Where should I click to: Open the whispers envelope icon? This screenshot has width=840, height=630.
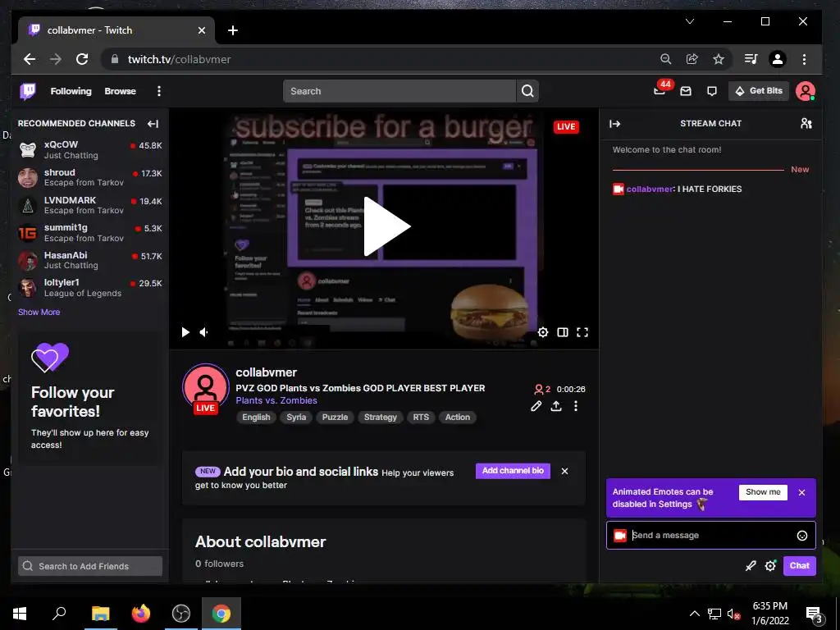point(686,91)
